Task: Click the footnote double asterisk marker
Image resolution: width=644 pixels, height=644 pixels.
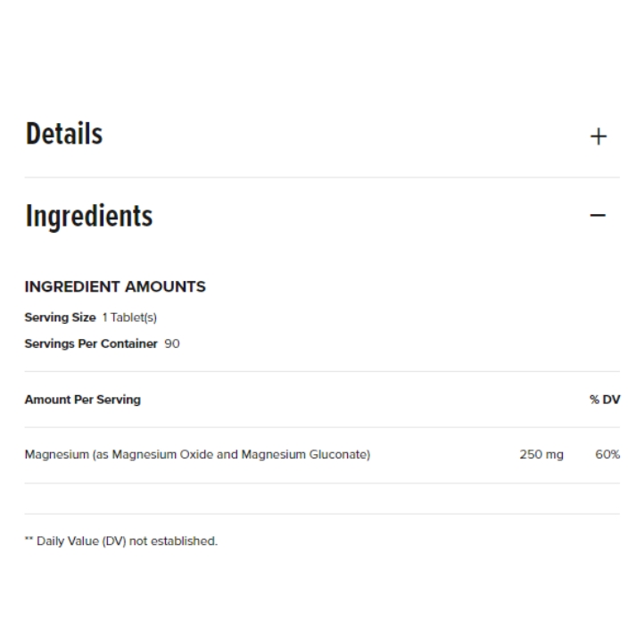Action: pos(29,541)
